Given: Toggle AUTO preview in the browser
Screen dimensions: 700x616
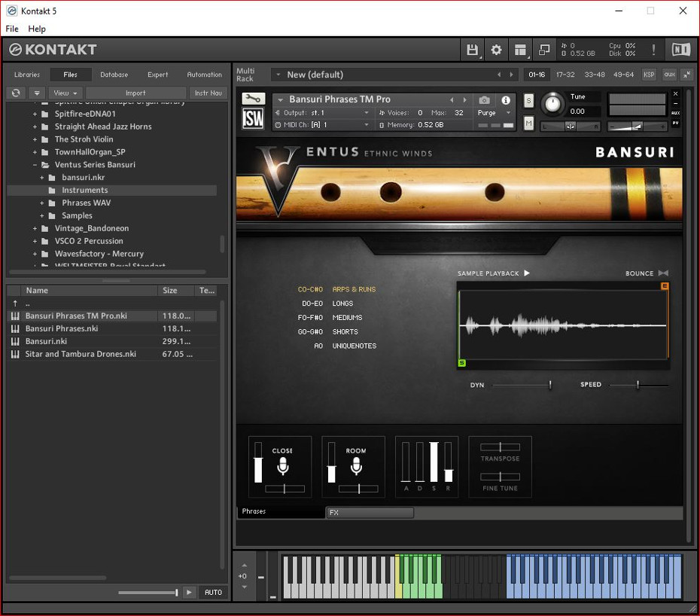Looking at the screenshot, I should (213, 593).
